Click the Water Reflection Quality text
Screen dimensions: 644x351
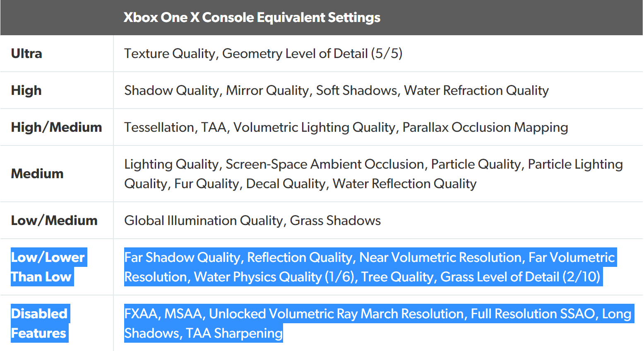coord(404,184)
